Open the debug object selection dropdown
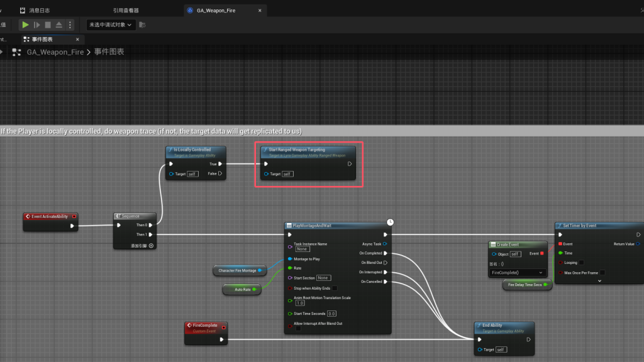 (111, 25)
